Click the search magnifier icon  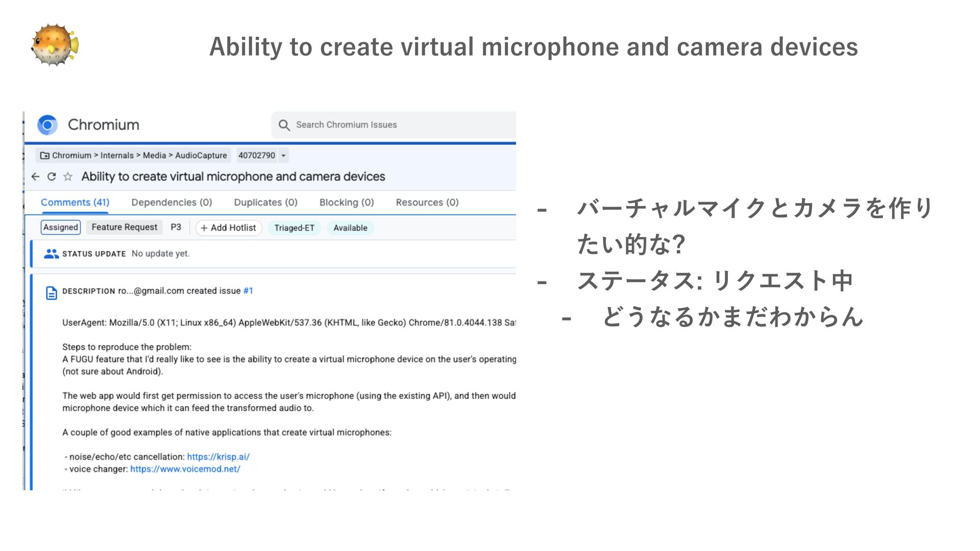284,125
